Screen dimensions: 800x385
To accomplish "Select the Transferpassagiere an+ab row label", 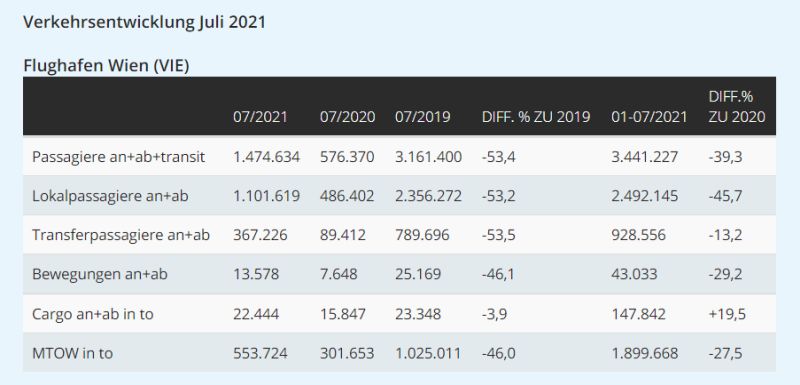I will click(121, 235).
